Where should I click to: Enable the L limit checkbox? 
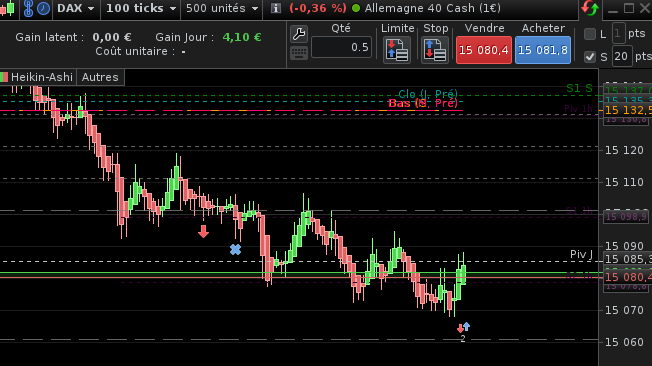pos(590,34)
